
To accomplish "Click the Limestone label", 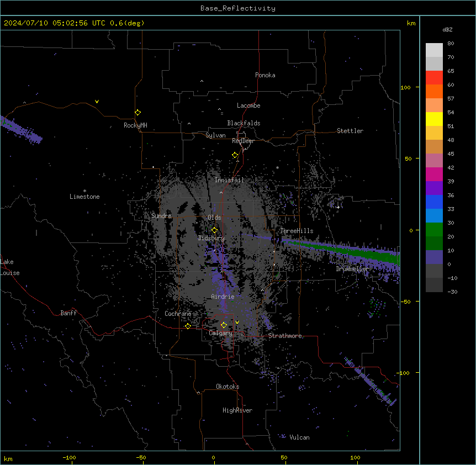I will (x=84, y=197).
